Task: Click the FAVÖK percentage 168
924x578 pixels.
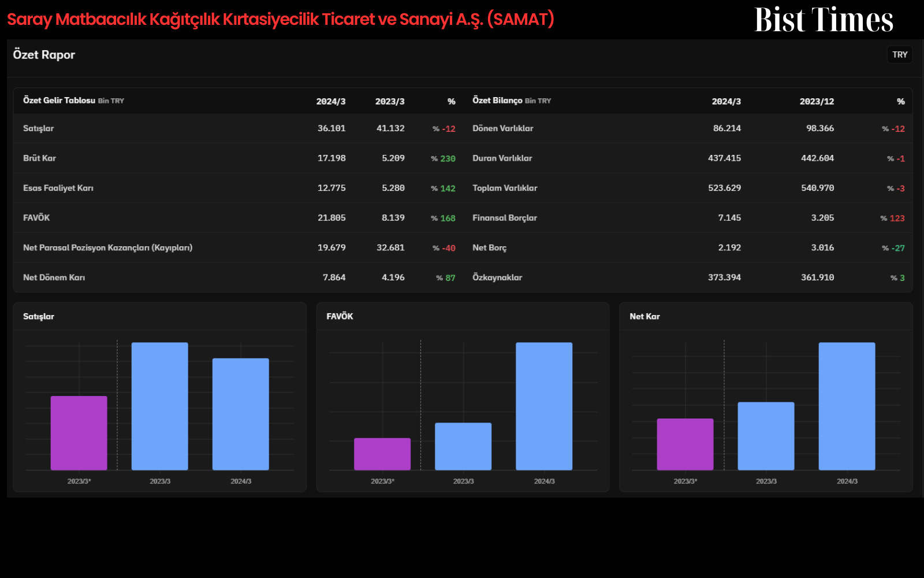Action: tap(443, 218)
